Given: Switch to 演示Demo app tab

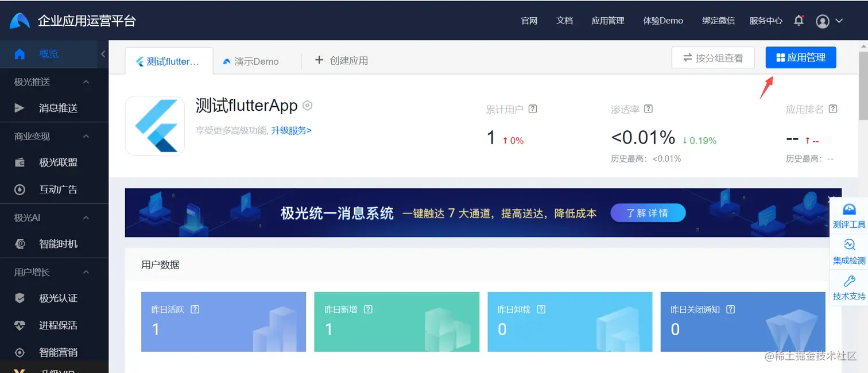Looking at the screenshot, I should (x=251, y=61).
